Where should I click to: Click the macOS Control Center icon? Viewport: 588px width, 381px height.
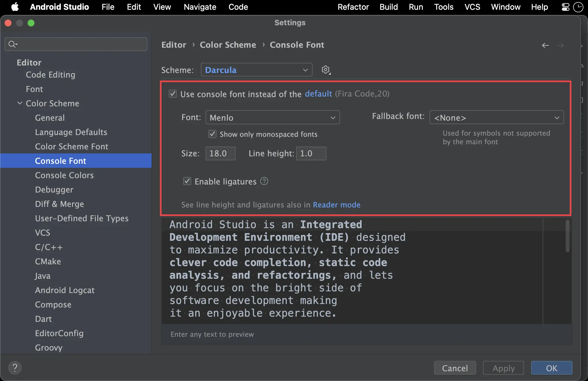click(x=566, y=7)
